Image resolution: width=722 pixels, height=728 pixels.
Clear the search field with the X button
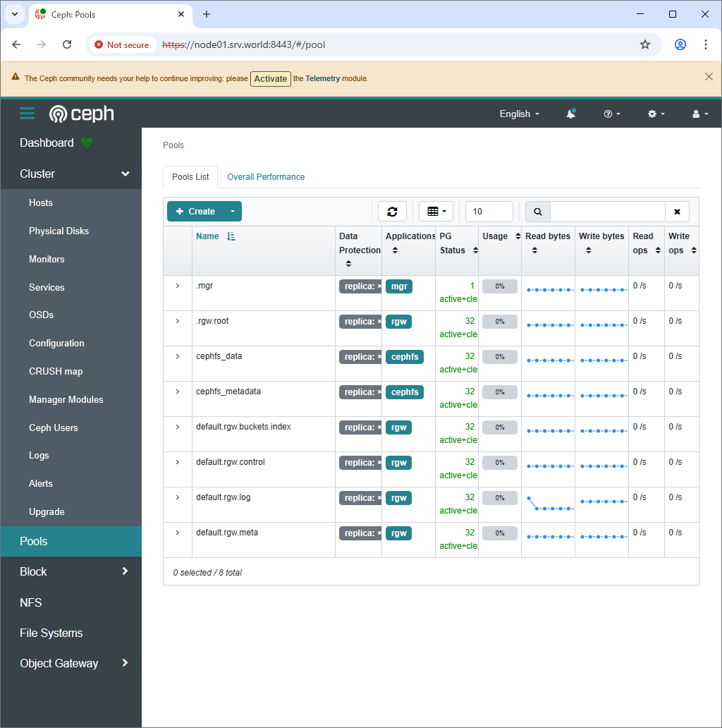click(x=677, y=211)
